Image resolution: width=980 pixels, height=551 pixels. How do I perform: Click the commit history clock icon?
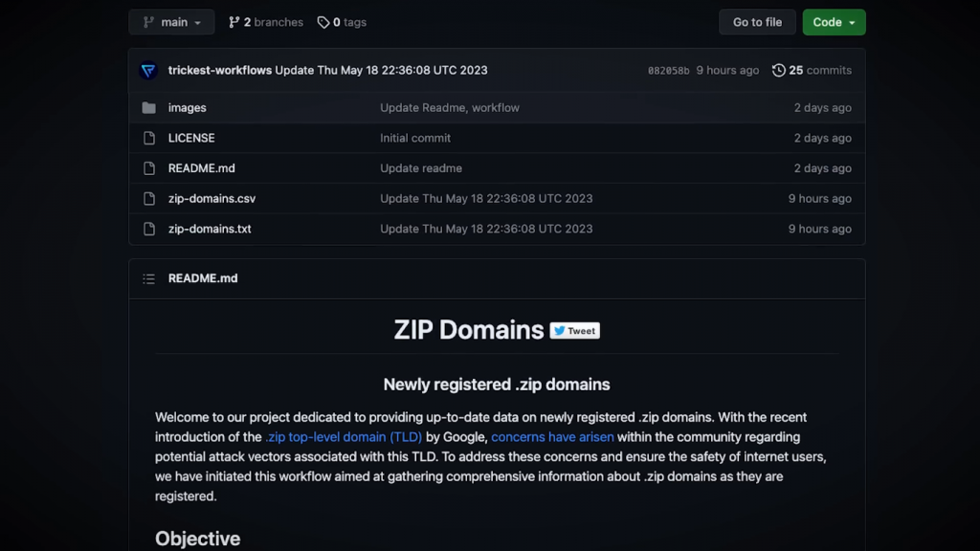[x=779, y=70]
